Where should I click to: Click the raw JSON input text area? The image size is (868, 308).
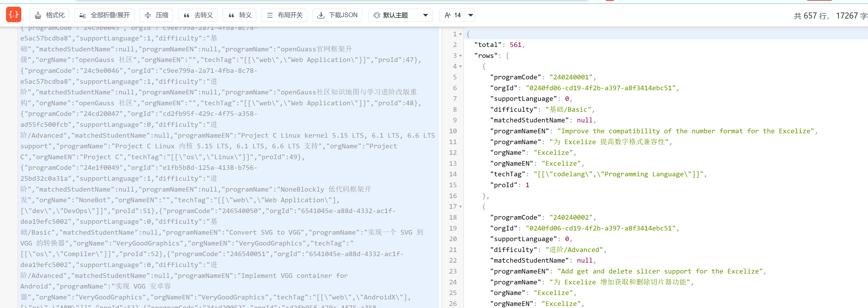229,167
